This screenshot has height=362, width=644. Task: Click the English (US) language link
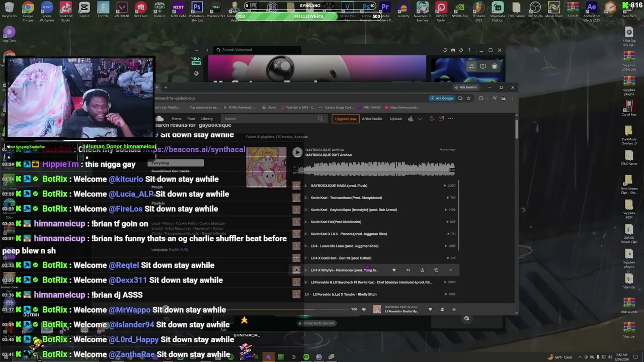coord(178,249)
